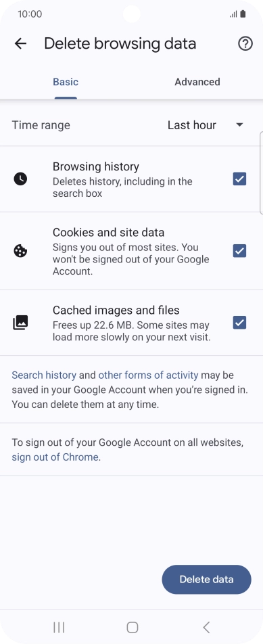The height and width of the screenshot is (644, 263).
Task: Tap the back arrow in the header
Action: click(20, 43)
